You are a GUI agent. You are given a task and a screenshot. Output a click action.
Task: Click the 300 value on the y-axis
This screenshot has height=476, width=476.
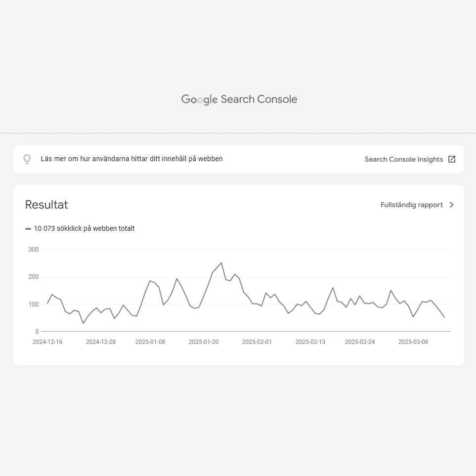point(34,250)
